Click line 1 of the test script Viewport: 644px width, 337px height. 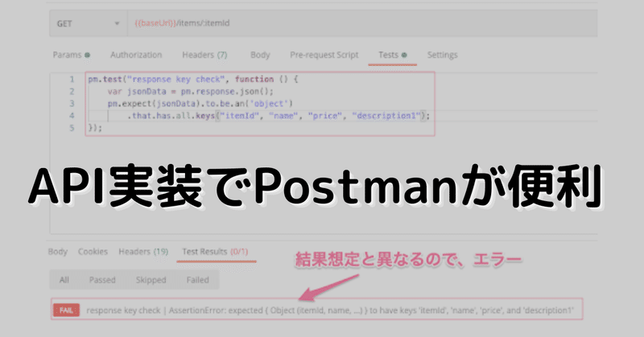pyautogui.click(x=192, y=79)
